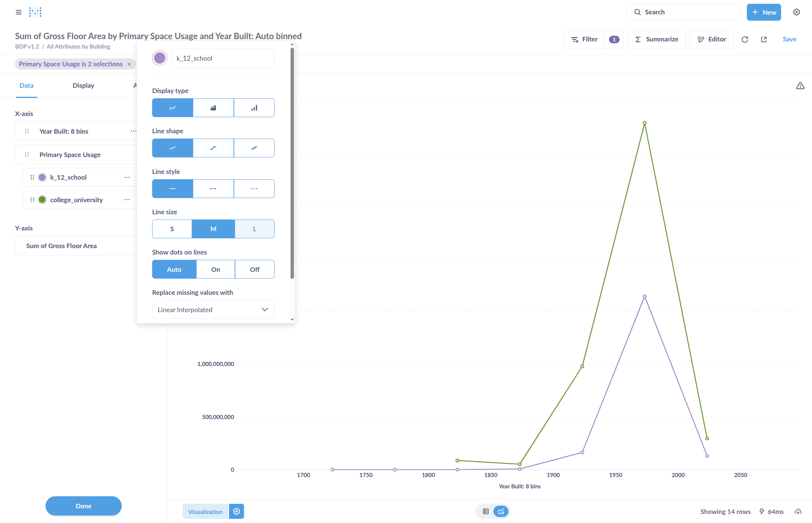Click the purple k_12_school color swatch

pos(160,58)
